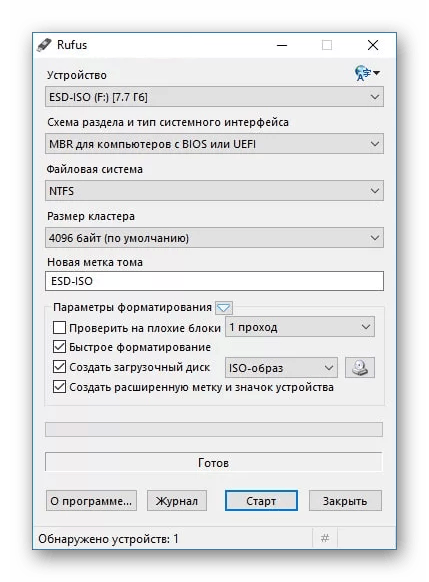Open the boot type dropdown showing ISO-образ

[x=281, y=368]
